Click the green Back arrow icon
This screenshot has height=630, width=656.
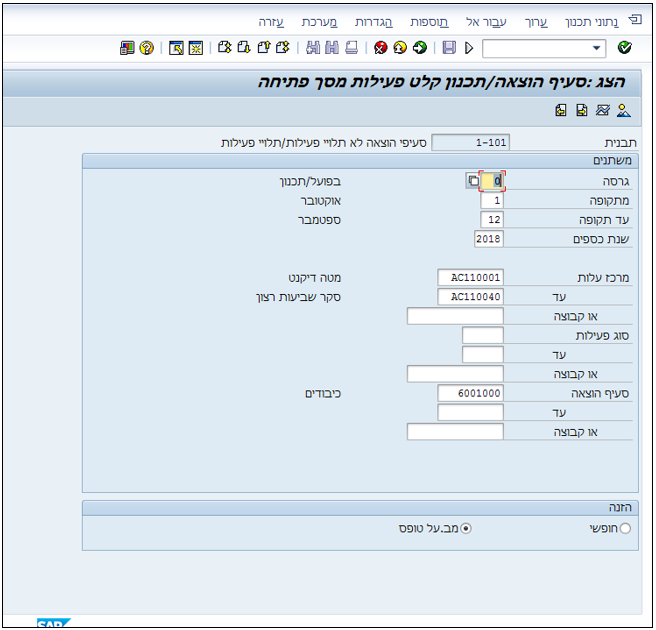[x=419, y=48]
